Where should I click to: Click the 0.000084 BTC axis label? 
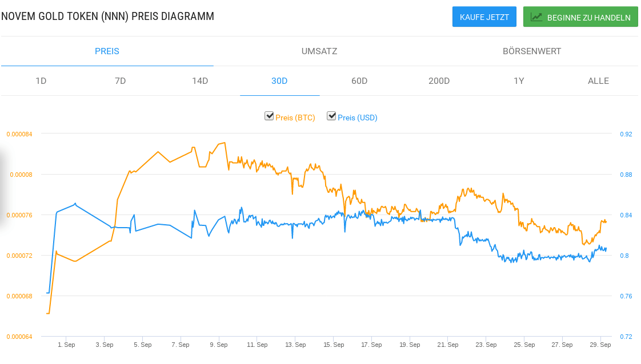click(x=19, y=134)
